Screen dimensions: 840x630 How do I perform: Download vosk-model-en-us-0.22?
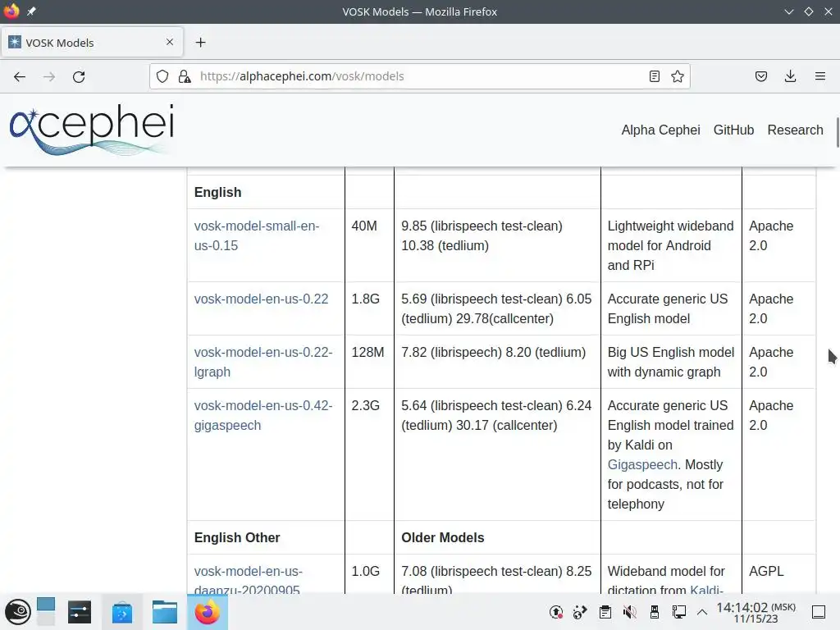[261, 299]
